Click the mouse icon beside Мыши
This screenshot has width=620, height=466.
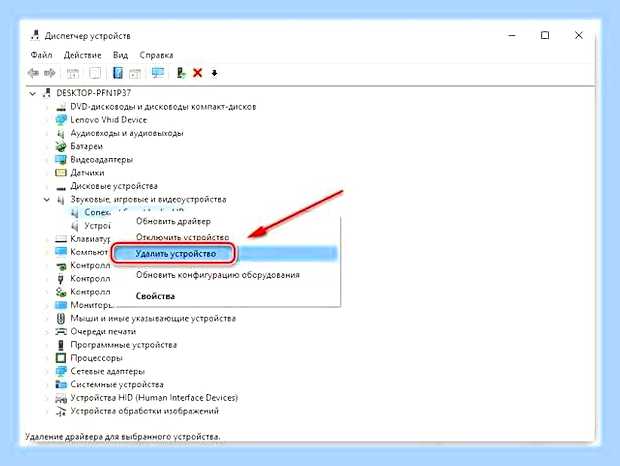pos(60,318)
